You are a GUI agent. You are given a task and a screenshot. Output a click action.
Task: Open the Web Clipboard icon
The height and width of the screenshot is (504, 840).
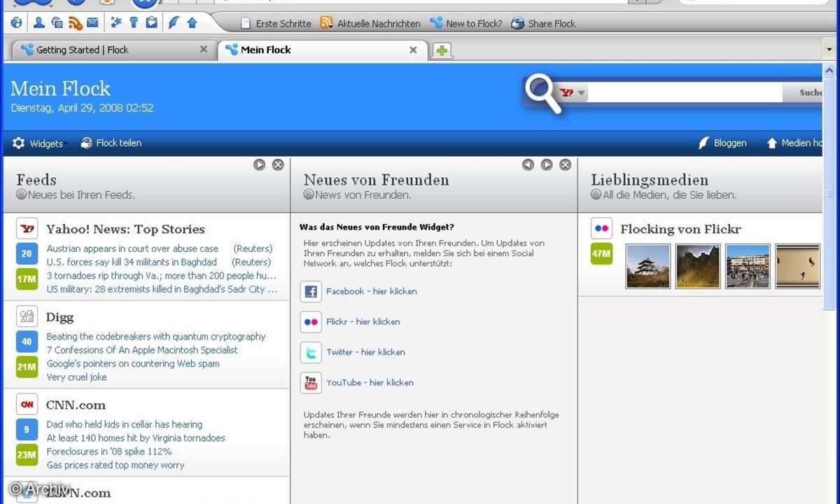pos(151,23)
